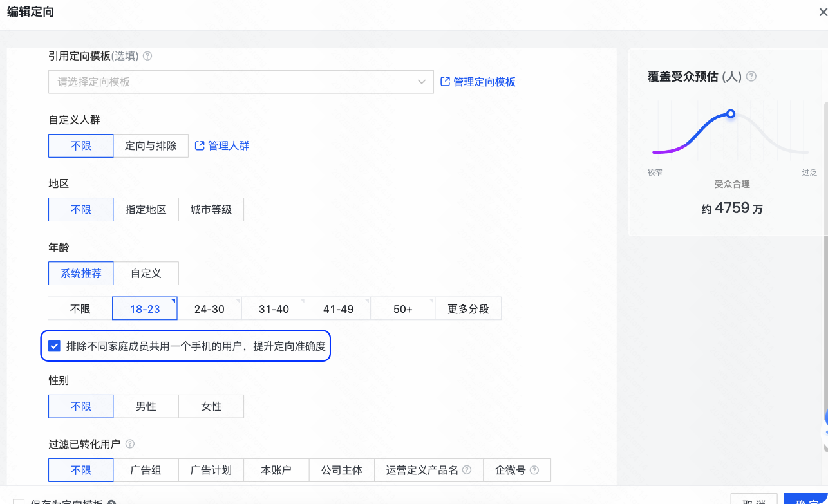Click the audience estimate curve endpoint marker
The width and height of the screenshot is (828, 504).
tap(730, 113)
